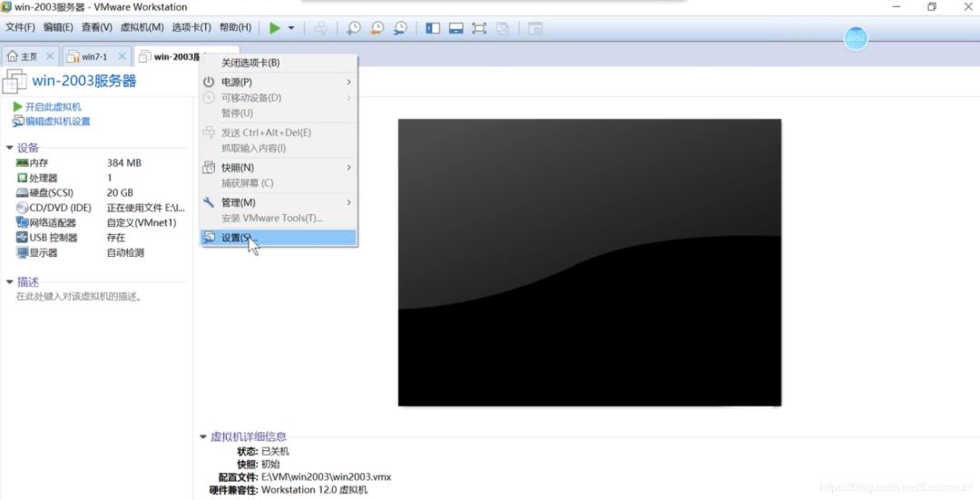This screenshot has height=500, width=980.
Task: Click the thumbnail bar view toolbar icon
Action: [456, 28]
